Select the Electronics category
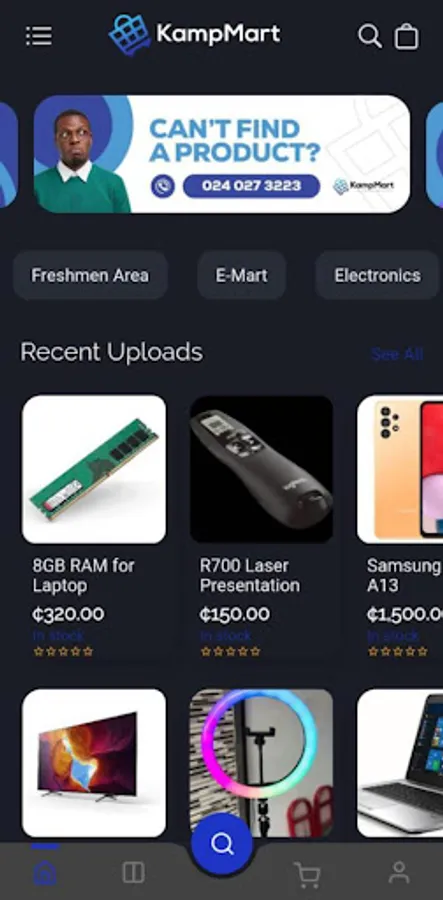Image resolution: width=443 pixels, height=900 pixels. click(x=378, y=276)
